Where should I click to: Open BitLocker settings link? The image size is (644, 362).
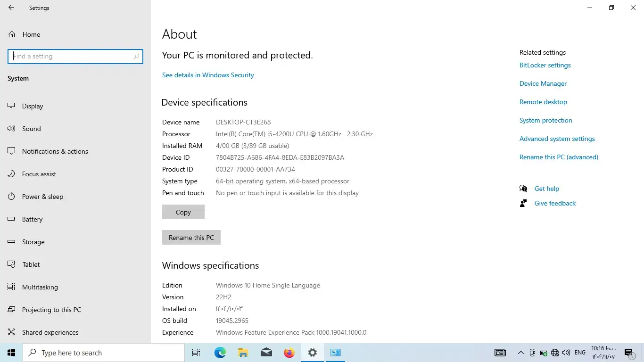(545, 65)
